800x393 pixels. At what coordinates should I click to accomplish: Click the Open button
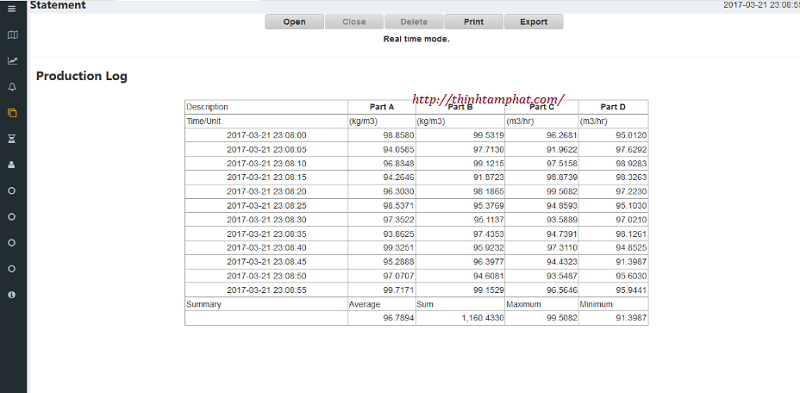(294, 22)
